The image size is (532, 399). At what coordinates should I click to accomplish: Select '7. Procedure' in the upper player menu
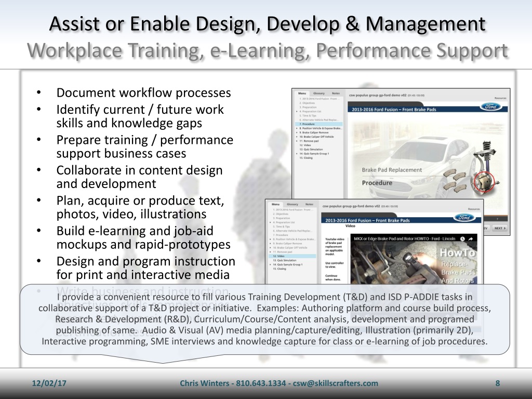(319, 124)
